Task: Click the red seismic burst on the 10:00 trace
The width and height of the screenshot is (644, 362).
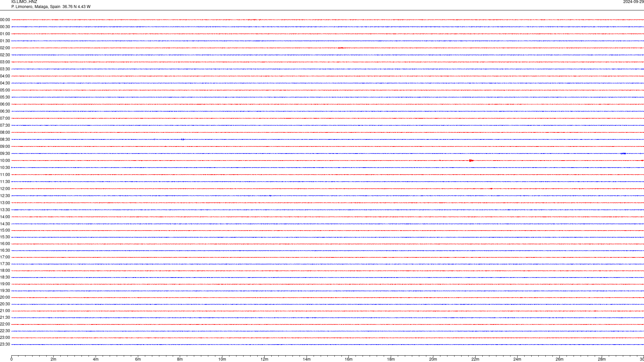Action: pyautogui.click(x=471, y=161)
